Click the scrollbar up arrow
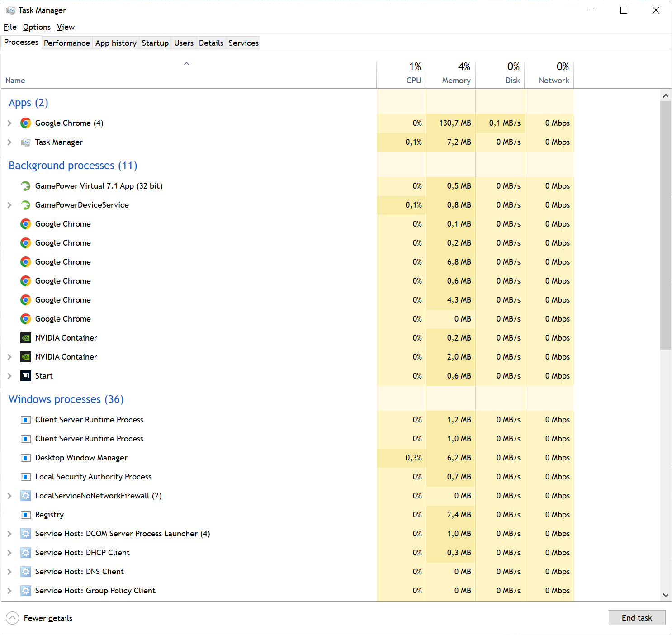 [666, 95]
